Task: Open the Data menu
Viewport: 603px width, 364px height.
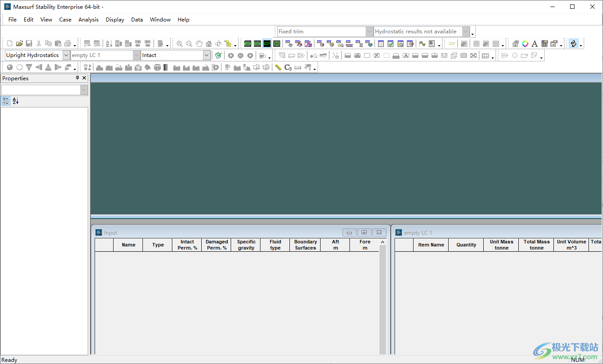Action: (137, 20)
